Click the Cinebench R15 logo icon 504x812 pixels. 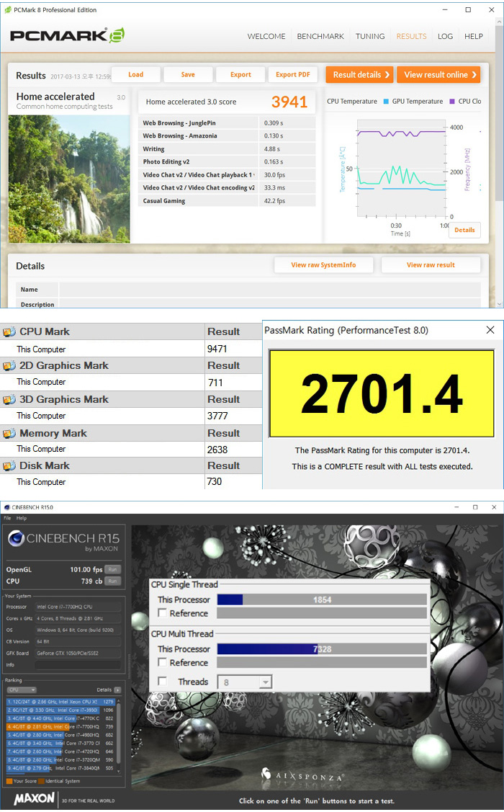point(16,539)
